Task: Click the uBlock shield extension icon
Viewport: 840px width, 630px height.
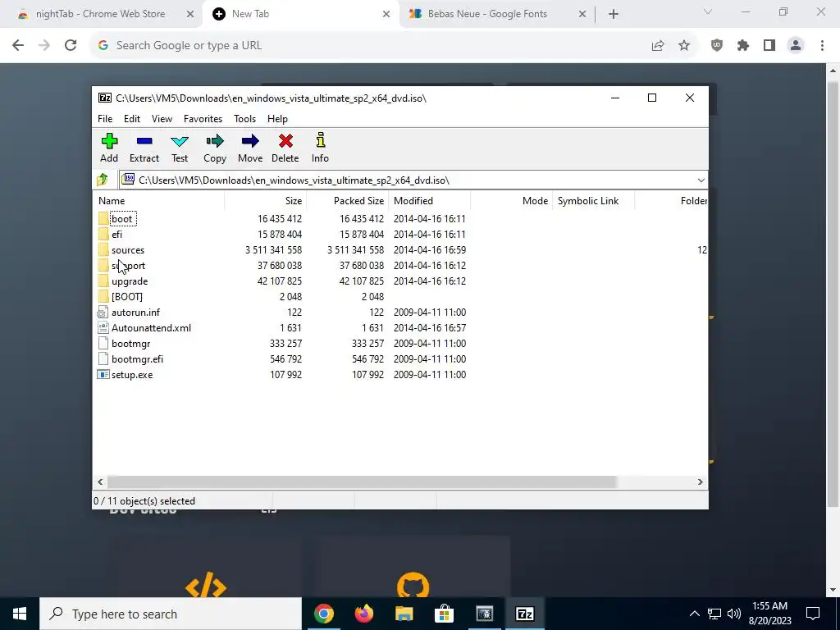Action: [717, 46]
